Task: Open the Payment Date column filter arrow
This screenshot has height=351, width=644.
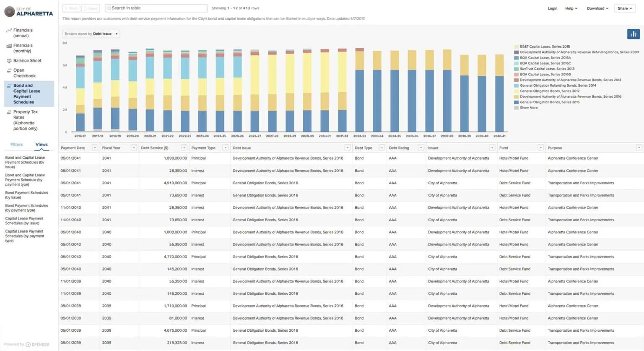Action: coord(95,147)
